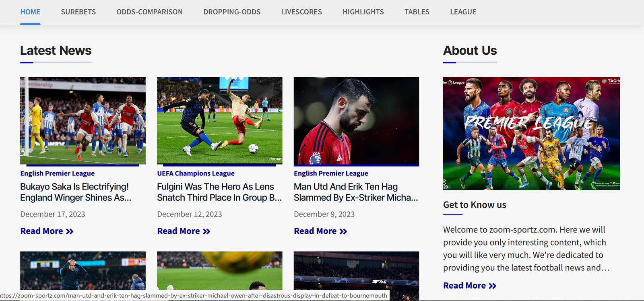Go to the SUREBETS page
644x301 pixels.
point(78,12)
